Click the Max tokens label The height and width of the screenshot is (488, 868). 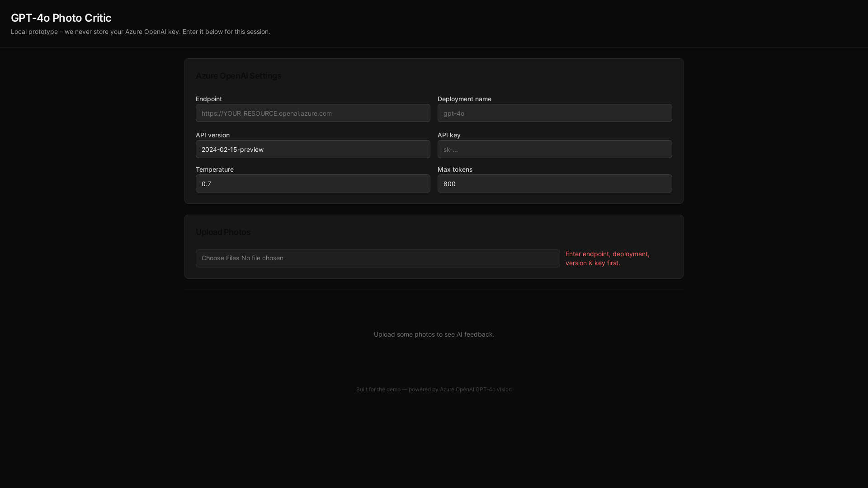point(455,169)
